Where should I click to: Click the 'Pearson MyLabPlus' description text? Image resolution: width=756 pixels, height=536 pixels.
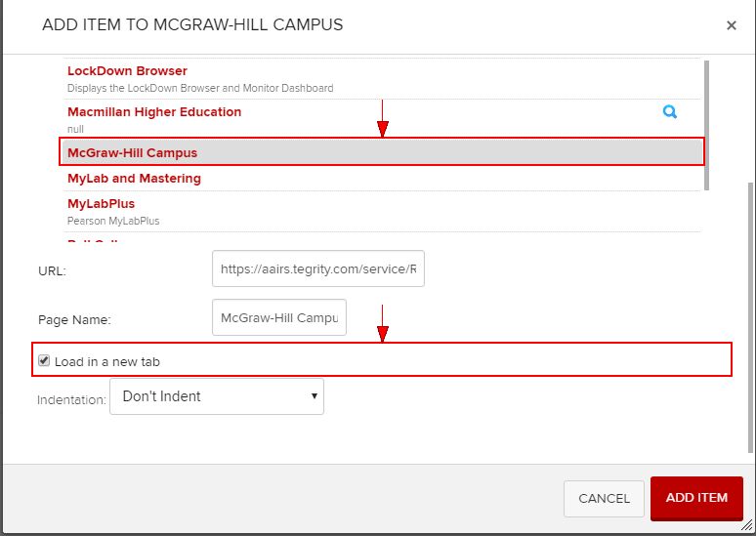point(113,221)
